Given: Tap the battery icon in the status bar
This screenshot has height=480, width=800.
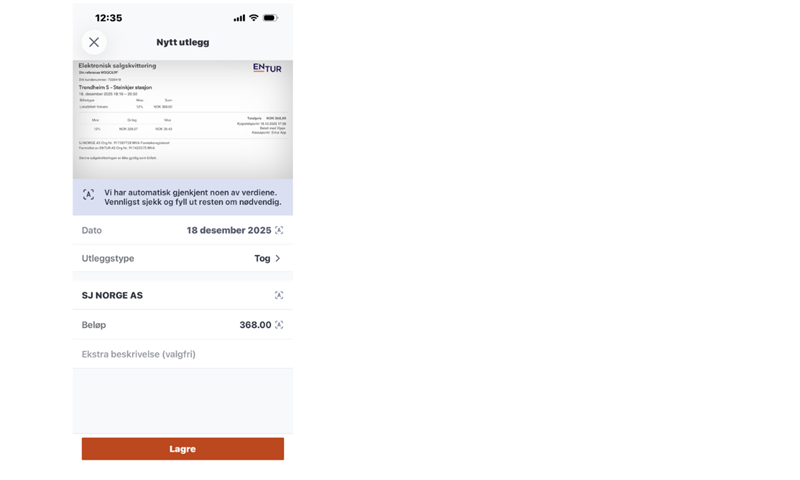Looking at the screenshot, I should click(270, 18).
